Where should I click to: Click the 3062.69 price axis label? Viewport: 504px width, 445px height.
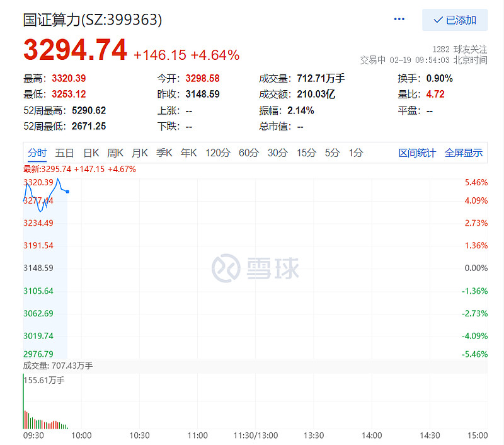38,313
